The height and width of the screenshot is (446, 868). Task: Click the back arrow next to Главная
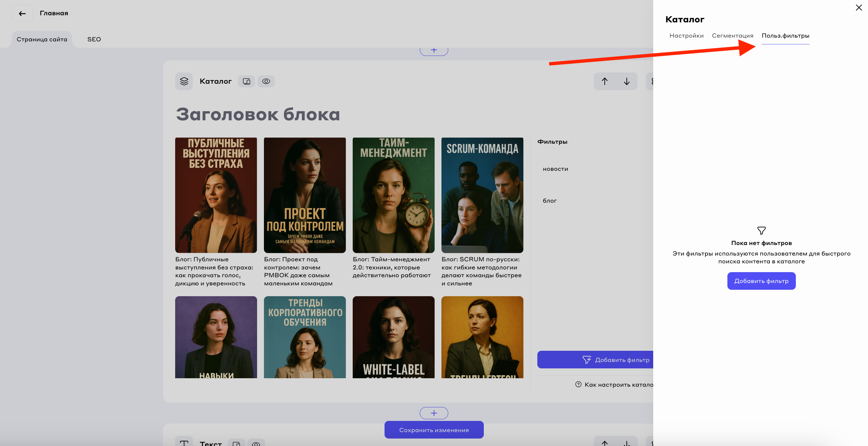point(22,14)
